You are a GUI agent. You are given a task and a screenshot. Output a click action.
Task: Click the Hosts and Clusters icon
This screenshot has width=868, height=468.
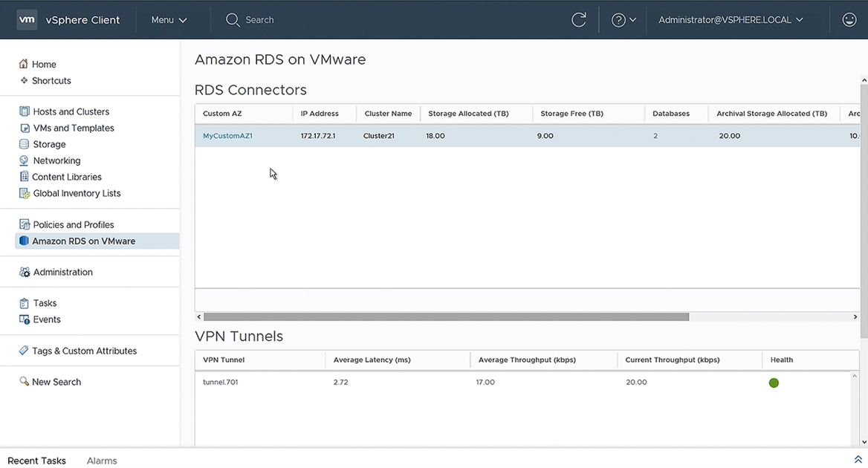[x=25, y=111]
